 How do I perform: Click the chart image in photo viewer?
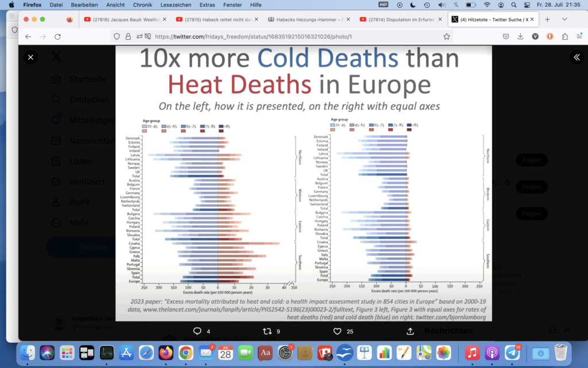click(303, 190)
